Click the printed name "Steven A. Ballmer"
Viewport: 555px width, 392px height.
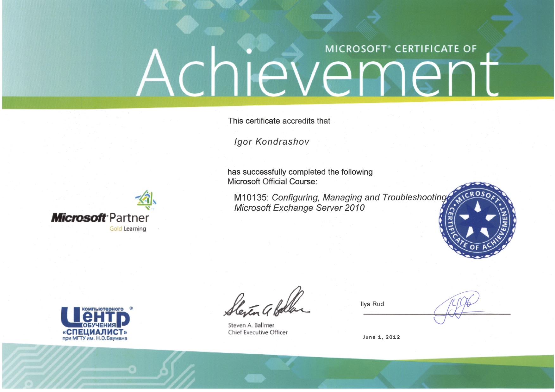(251, 325)
